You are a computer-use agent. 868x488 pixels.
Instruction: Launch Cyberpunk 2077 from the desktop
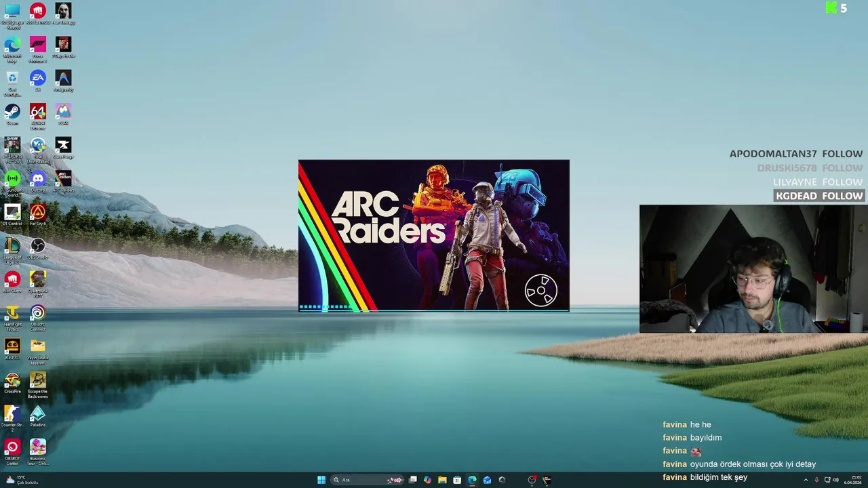[x=38, y=285]
